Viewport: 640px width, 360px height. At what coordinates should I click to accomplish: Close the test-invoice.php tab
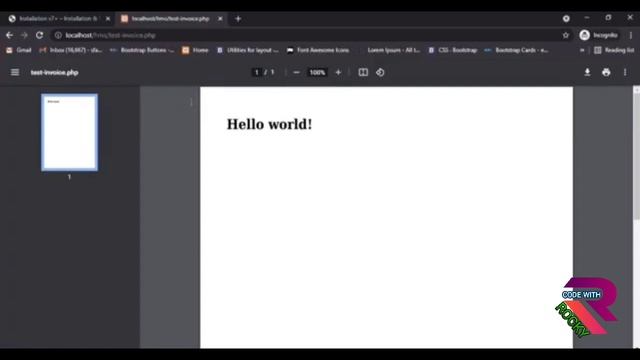coord(220,18)
